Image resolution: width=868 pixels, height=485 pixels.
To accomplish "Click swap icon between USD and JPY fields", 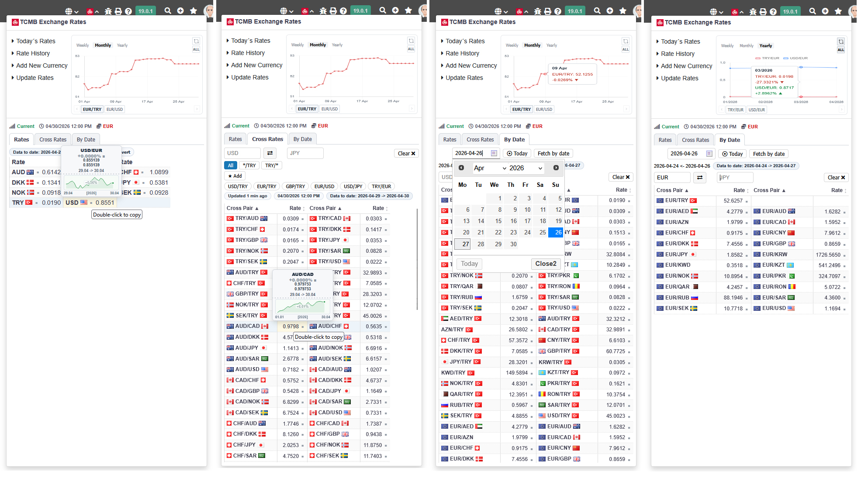I will [x=270, y=153].
